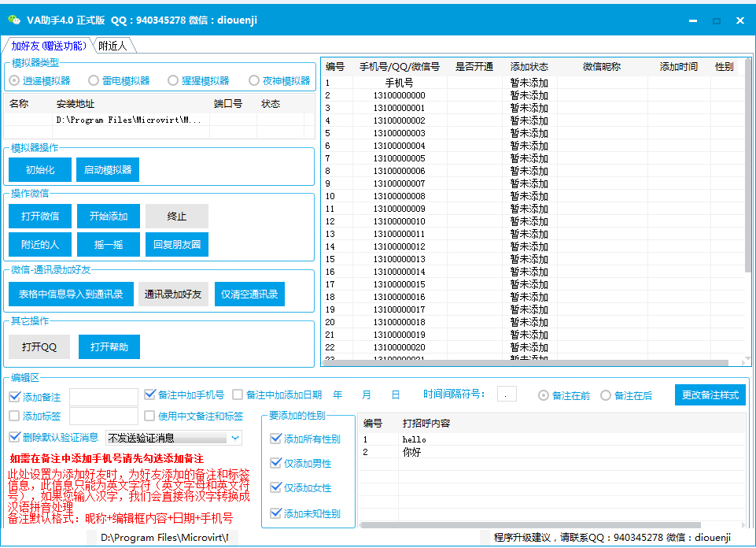
Task: Stop the process with 终止 button
Action: tap(177, 216)
